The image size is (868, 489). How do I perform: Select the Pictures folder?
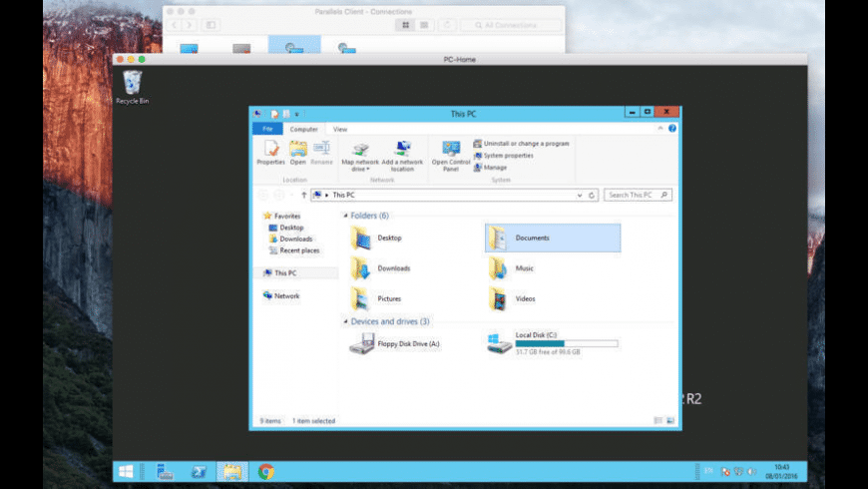376,299
